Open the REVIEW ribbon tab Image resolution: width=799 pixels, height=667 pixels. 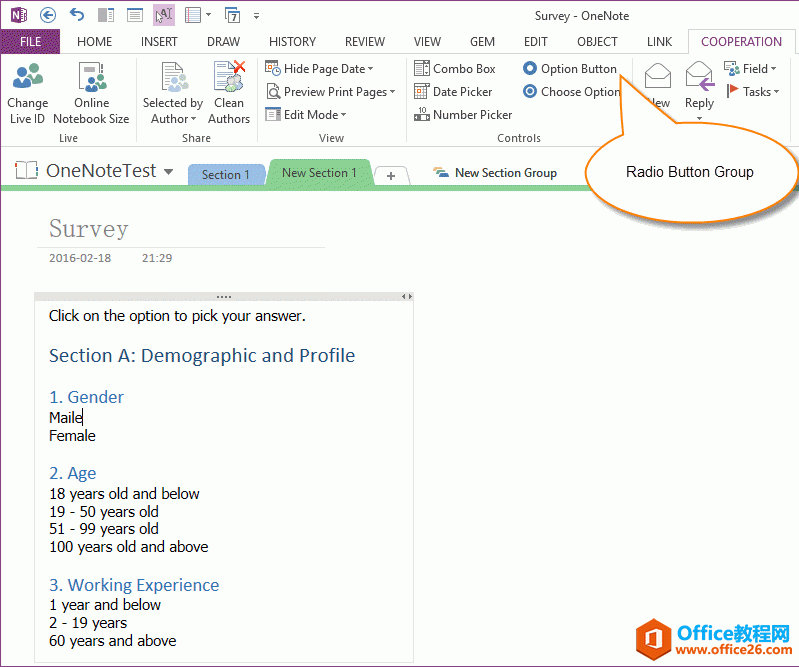(365, 41)
